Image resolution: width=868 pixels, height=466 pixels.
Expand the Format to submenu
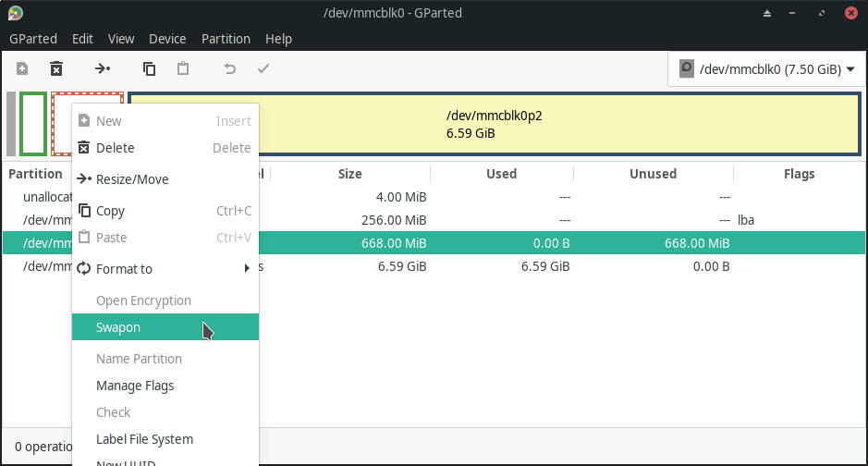pos(165,269)
